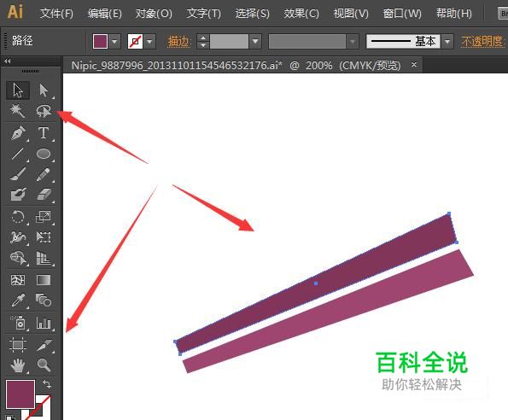Collapse the tools panel with double arrows

point(8,61)
